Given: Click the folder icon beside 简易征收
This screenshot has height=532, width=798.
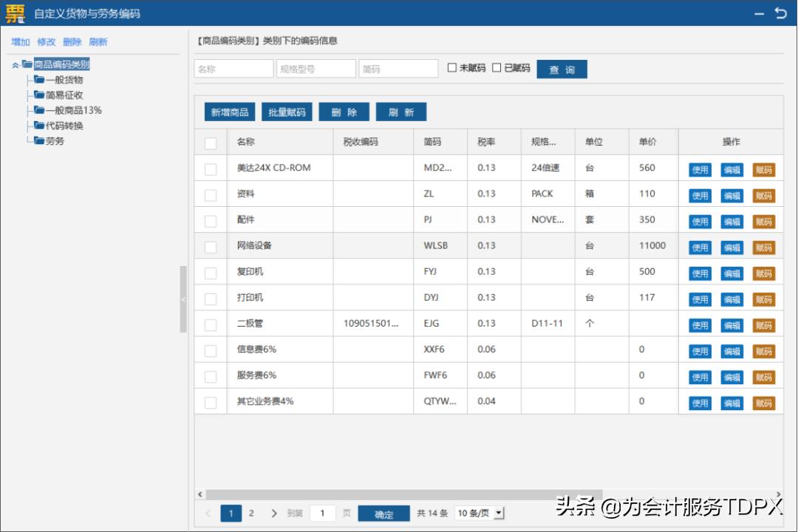Looking at the screenshot, I should coord(41,95).
